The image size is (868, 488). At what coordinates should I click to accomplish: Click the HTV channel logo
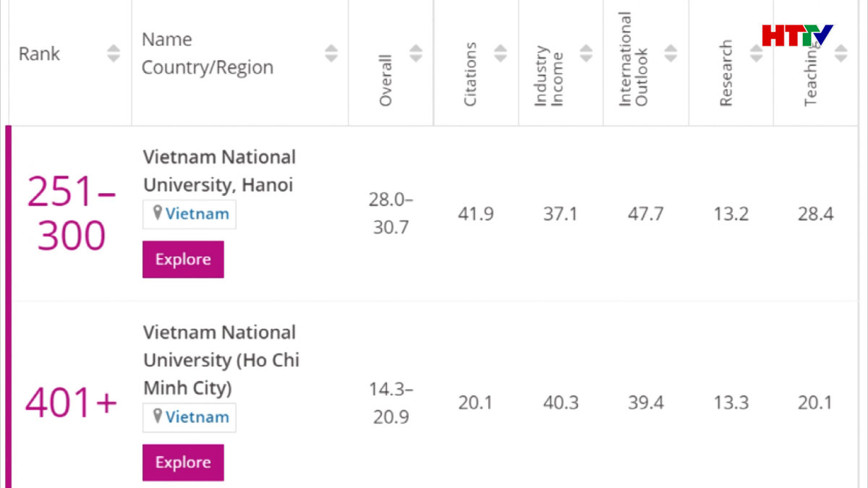pyautogui.click(x=797, y=35)
